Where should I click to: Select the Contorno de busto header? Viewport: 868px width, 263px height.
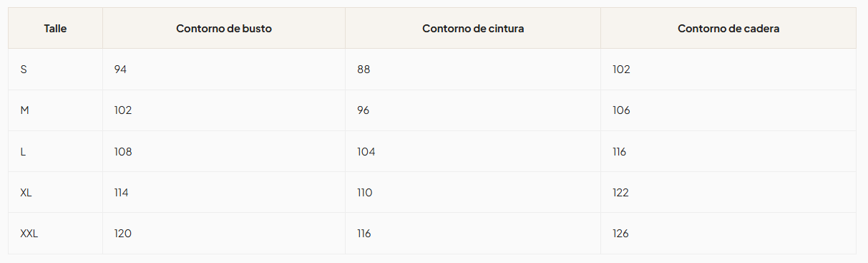click(224, 29)
